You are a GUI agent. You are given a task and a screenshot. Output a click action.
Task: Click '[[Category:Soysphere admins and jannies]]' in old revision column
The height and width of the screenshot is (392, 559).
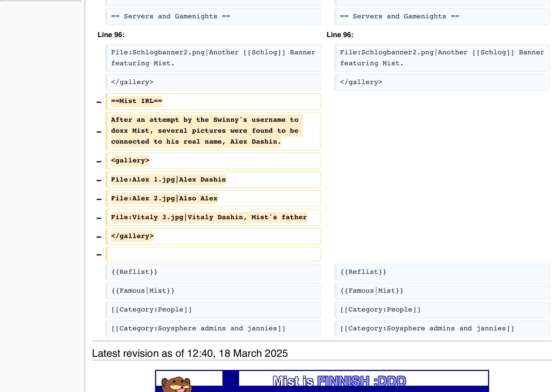[x=213, y=328]
